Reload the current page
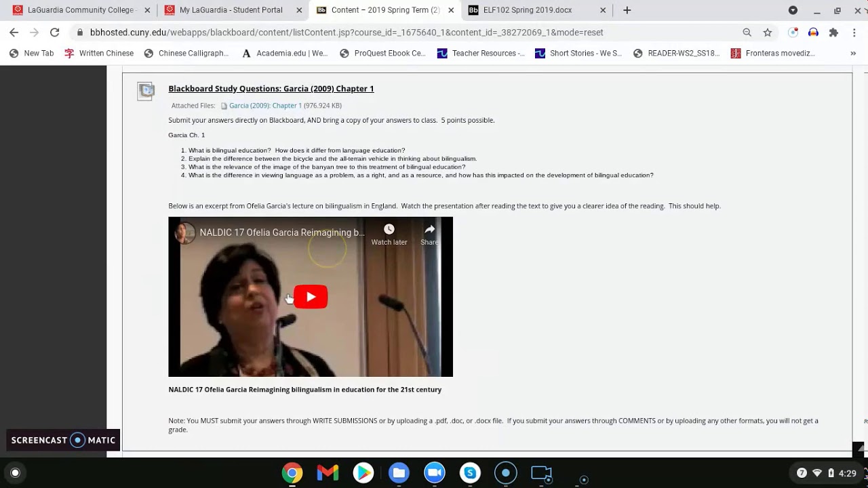 tap(55, 33)
